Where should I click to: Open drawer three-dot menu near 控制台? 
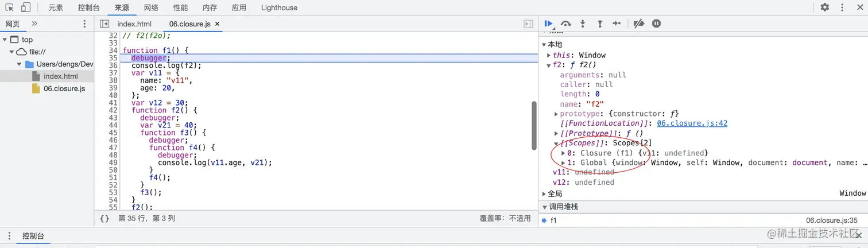[x=9, y=236]
